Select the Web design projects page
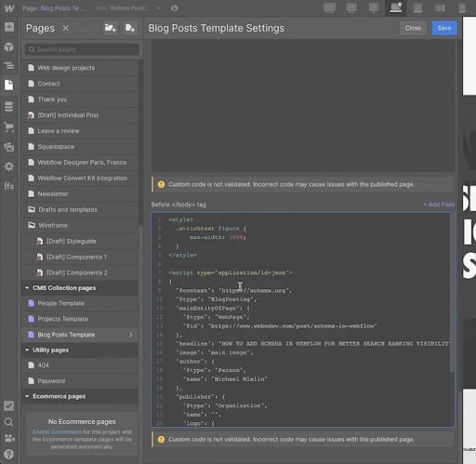Viewport: 476px width, 464px height. point(80,68)
